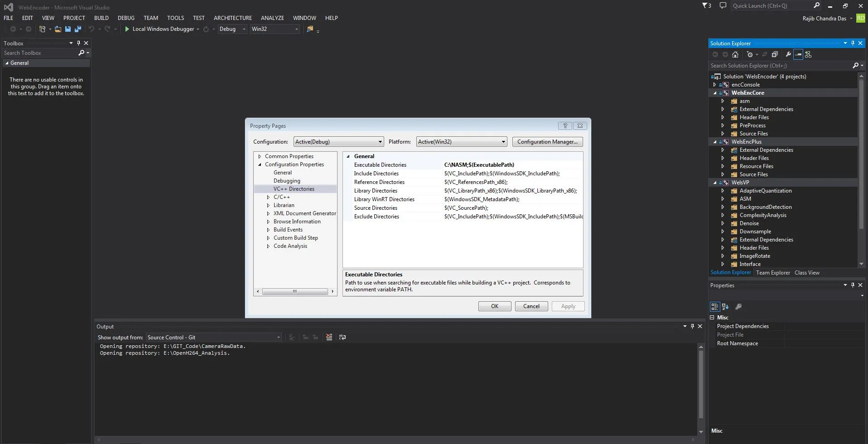868x444 pixels.
Task: Open the DEBUG menu
Action: 126,18
